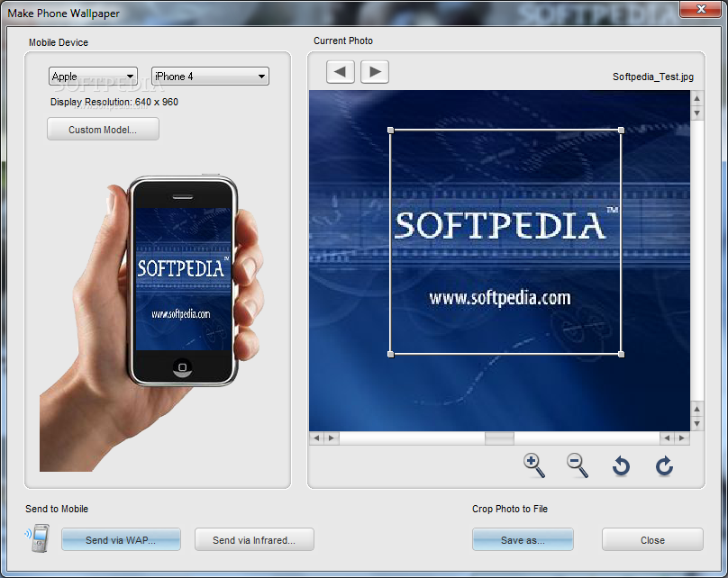Click the up arrow at top of vertical scrollbar
The width and height of the screenshot is (728, 578).
pyautogui.click(x=696, y=98)
